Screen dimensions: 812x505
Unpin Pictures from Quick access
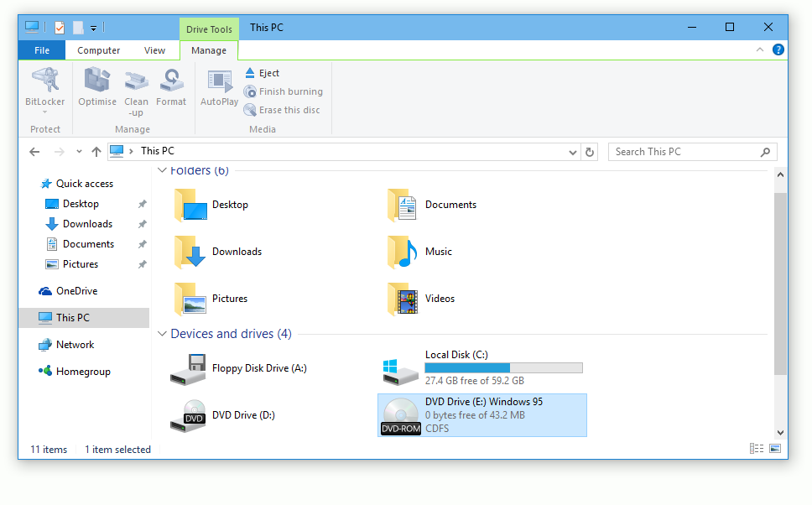[x=142, y=264]
